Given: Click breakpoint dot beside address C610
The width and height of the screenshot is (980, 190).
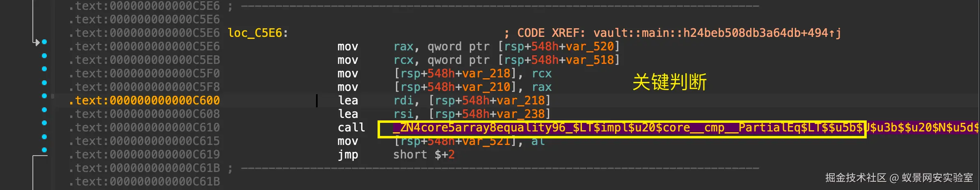Looking at the screenshot, I should point(44,123).
